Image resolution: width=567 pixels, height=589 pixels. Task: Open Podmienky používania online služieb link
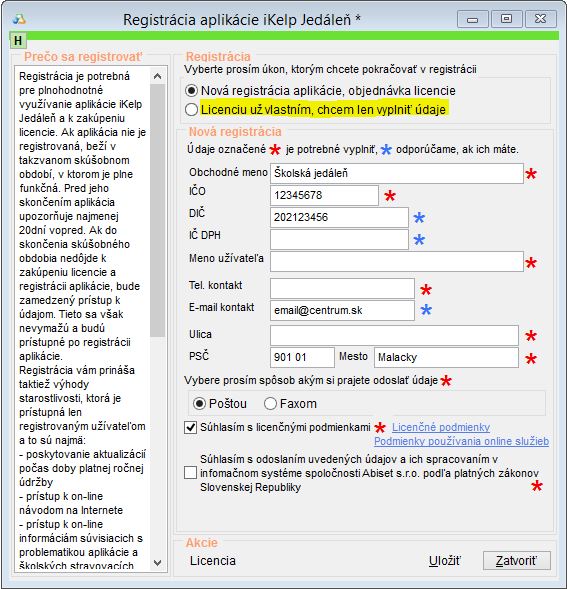pyautogui.click(x=461, y=441)
